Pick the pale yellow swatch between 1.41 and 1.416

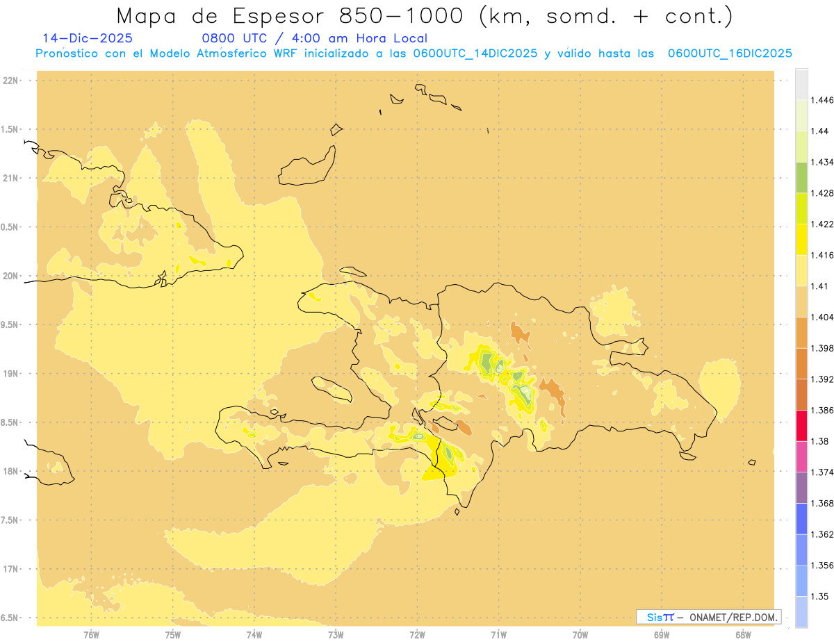(801, 271)
